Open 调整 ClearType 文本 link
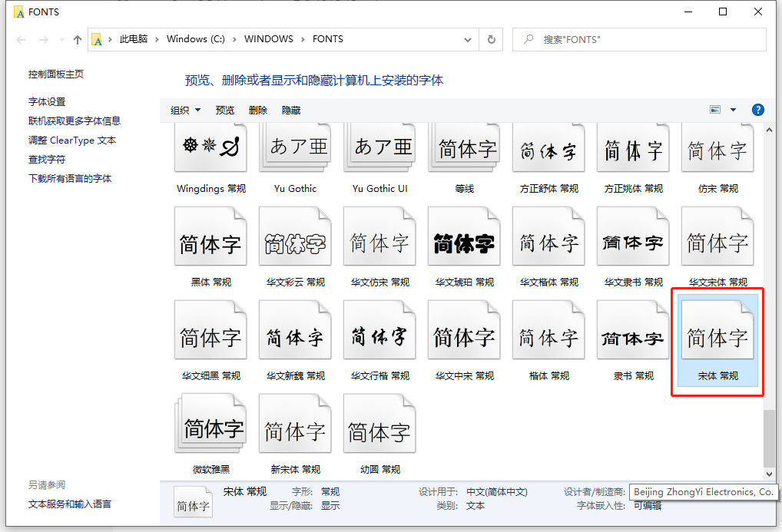 click(71, 140)
